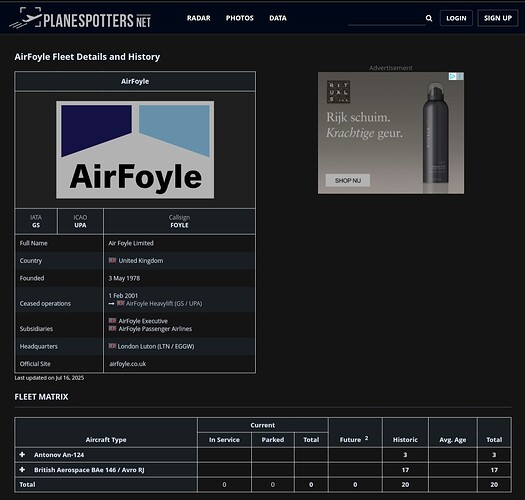525x500 pixels.
Task: Click the Planespotters.net logo
Action: tap(80, 18)
